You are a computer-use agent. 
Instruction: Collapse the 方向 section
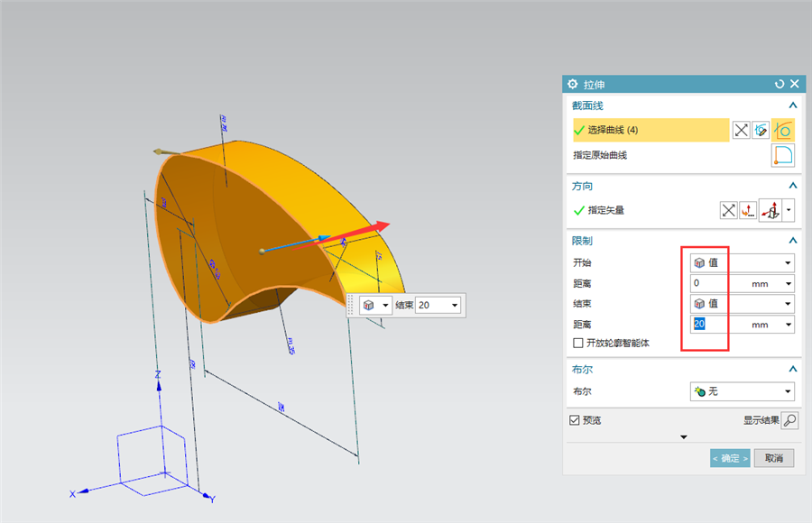pos(793,186)
